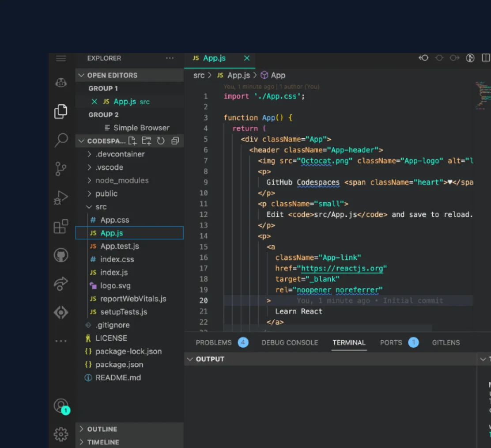This screenshot has height=448, width=491.
Task: Open the Manage settings gear
Action: [x=61, y=434]
